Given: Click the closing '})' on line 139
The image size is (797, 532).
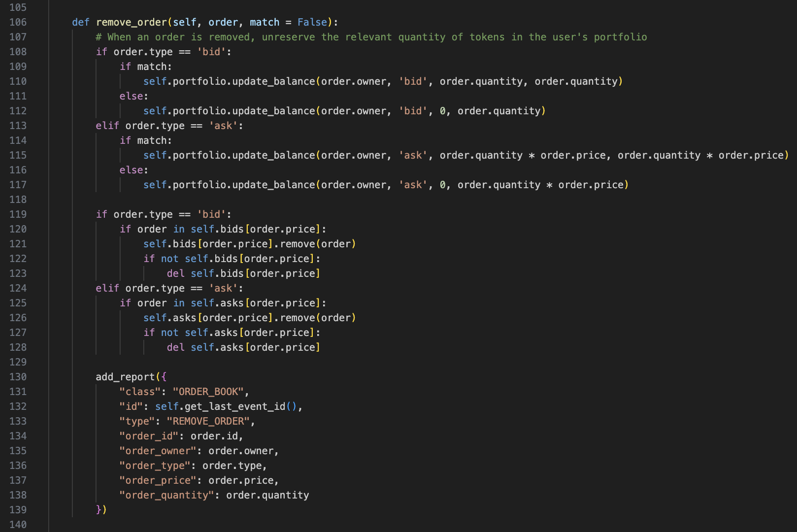Looking at the screenshot, I should point(101,510).
